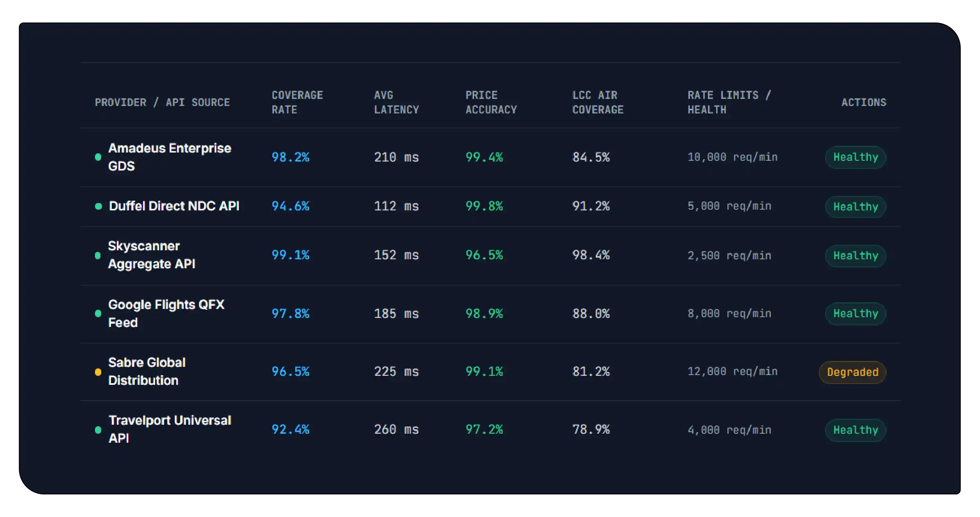This screenshot has width=980, height=517.
Task: Click the 96.5% coverage rate for Sabre
Action: 290,372
